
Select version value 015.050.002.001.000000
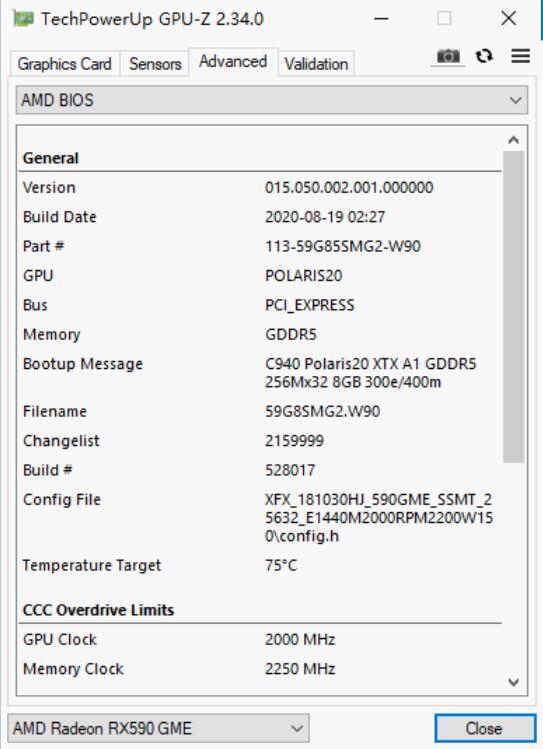coord(349,187)
